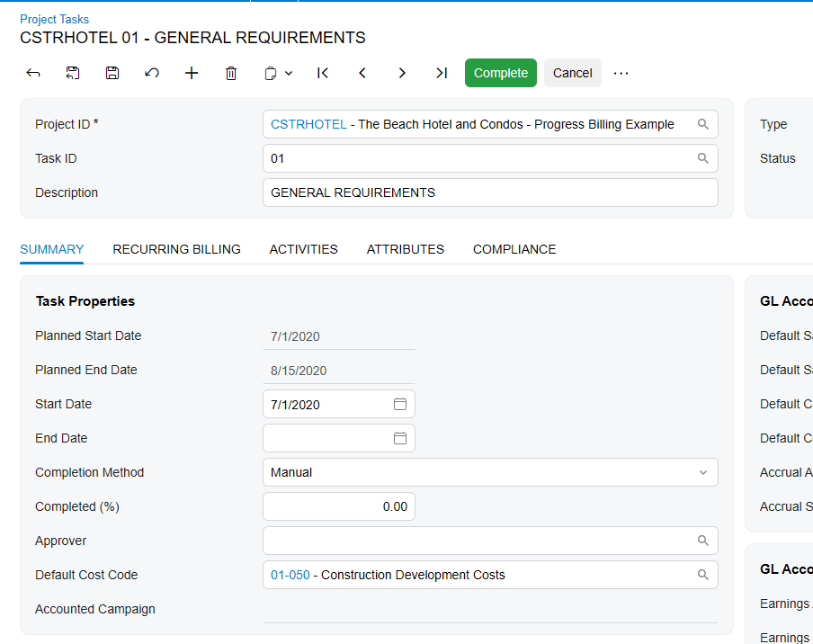Expand the clipboard copy-paste menu chevron
This screenshot has height=644, width=813.
click(290, 73)
